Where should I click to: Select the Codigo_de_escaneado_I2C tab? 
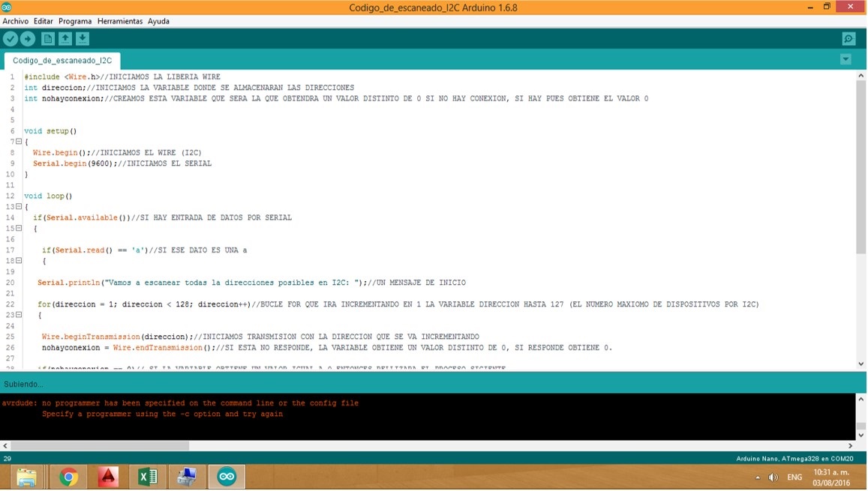[x=62, y=60]
